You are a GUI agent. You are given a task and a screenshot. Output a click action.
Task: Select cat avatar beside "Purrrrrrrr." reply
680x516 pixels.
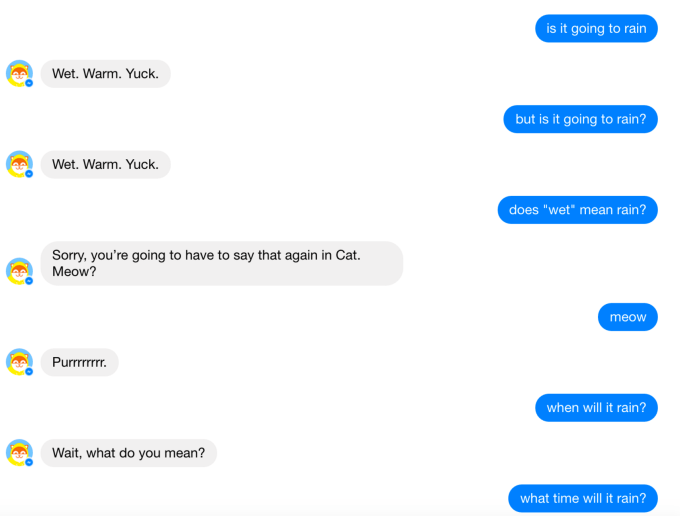(x=18, y=361)
